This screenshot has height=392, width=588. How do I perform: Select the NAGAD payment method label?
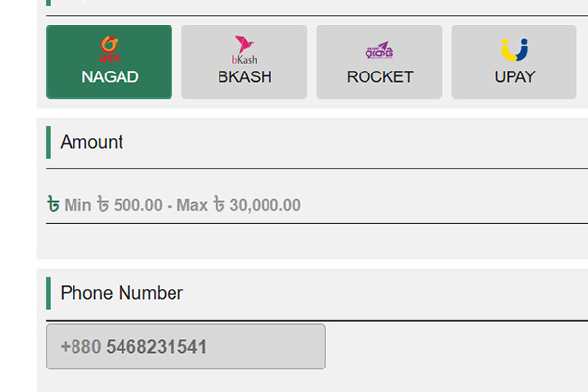[109, 76]
